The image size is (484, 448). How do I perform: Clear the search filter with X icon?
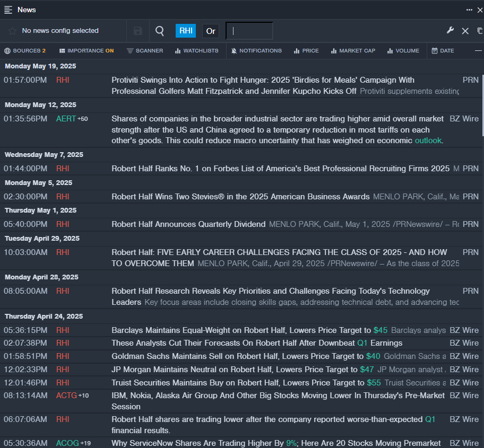(465, 31)
